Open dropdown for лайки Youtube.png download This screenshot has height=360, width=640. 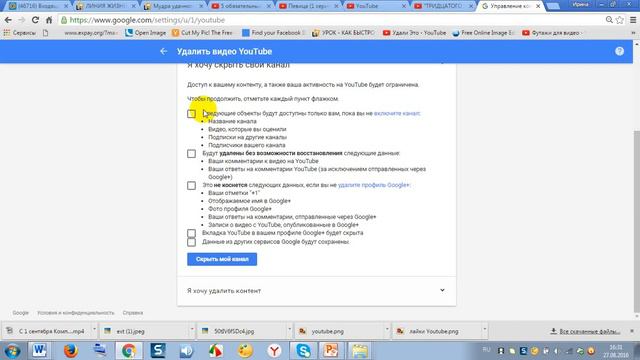(x=484, y=329)
